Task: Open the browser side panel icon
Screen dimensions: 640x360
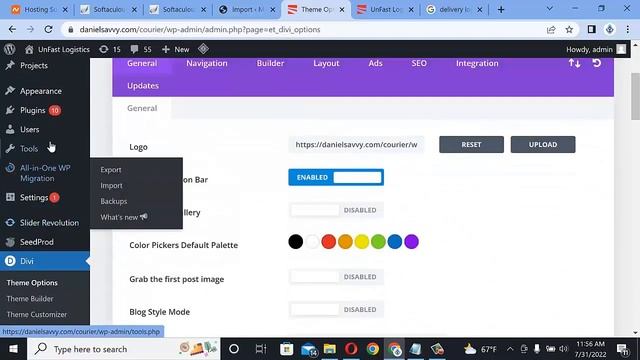Action: 591,29
